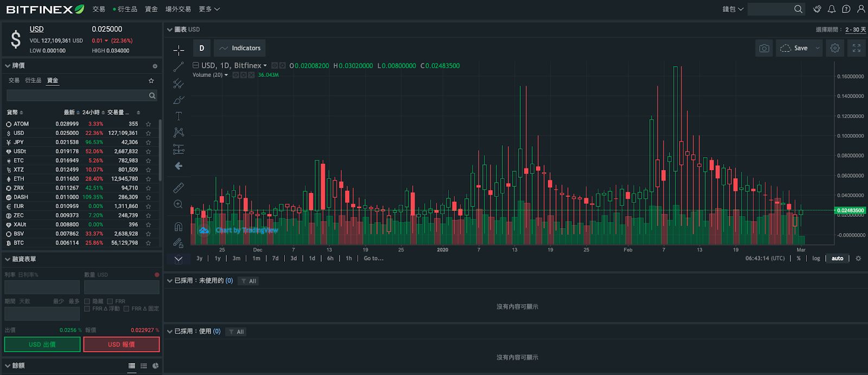The height and width of the screenshot is (375, 868).
Task: Favorite the BTC row star
Action: [148, 243]
